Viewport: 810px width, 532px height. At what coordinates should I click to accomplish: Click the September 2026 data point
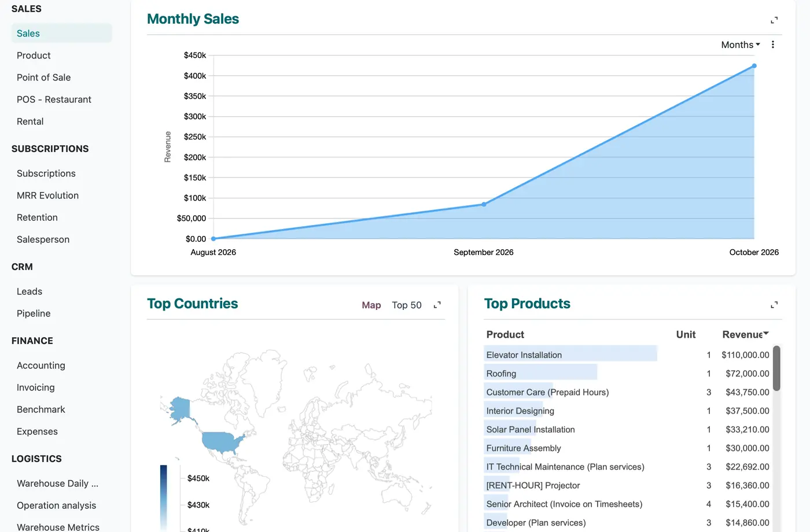coord(484,204)
